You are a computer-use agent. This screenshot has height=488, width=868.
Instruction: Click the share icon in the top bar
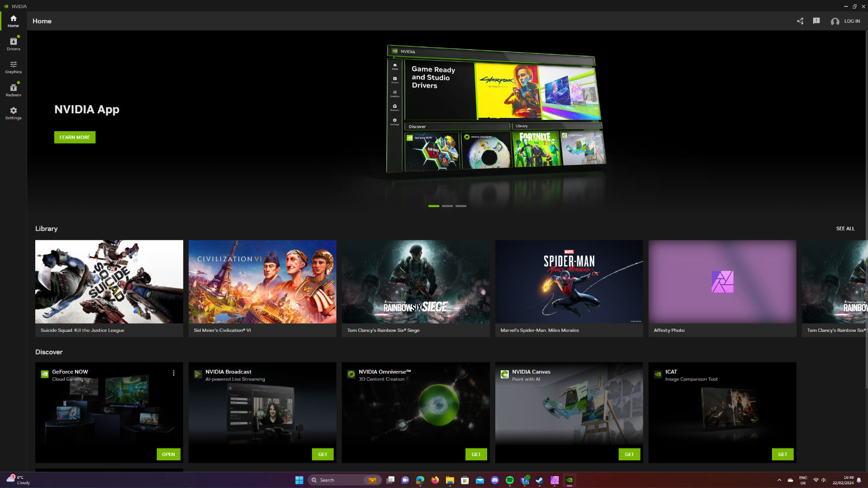800,21
